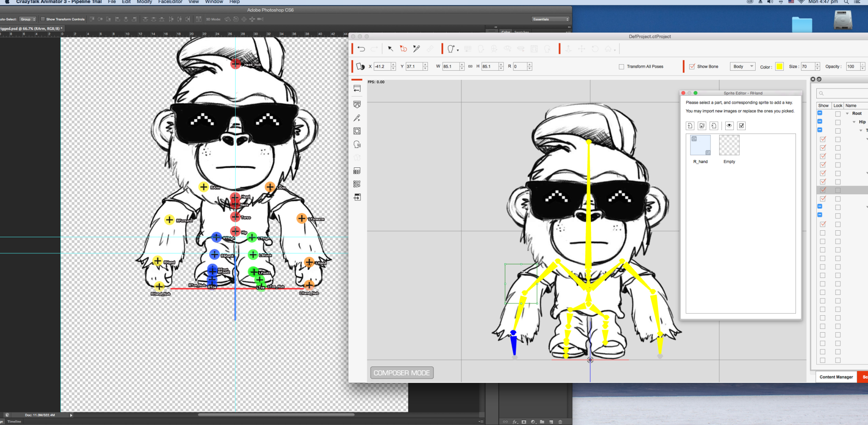Toggle Lock checkbox in Hip row
This screenshot has width=868, height=425.
[838, 122]
